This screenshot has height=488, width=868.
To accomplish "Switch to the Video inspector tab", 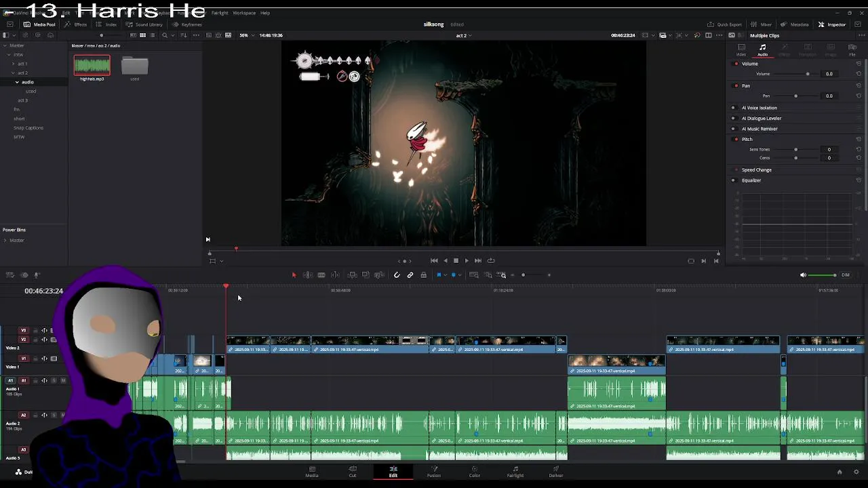I will tap(741, 49).
